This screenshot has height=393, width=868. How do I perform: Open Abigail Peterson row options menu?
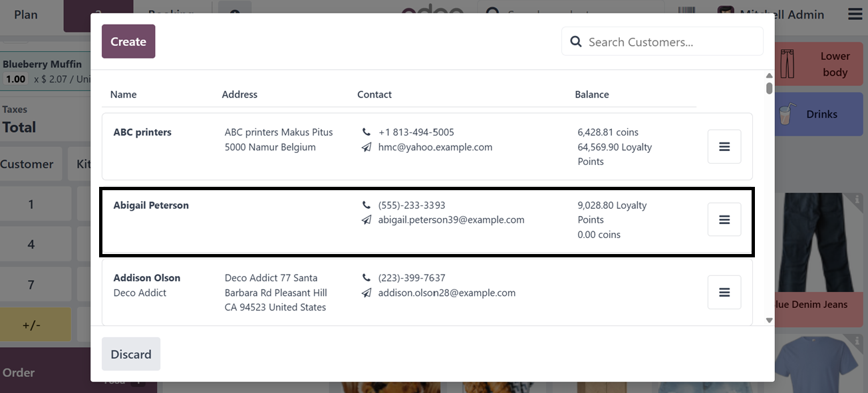724,219
